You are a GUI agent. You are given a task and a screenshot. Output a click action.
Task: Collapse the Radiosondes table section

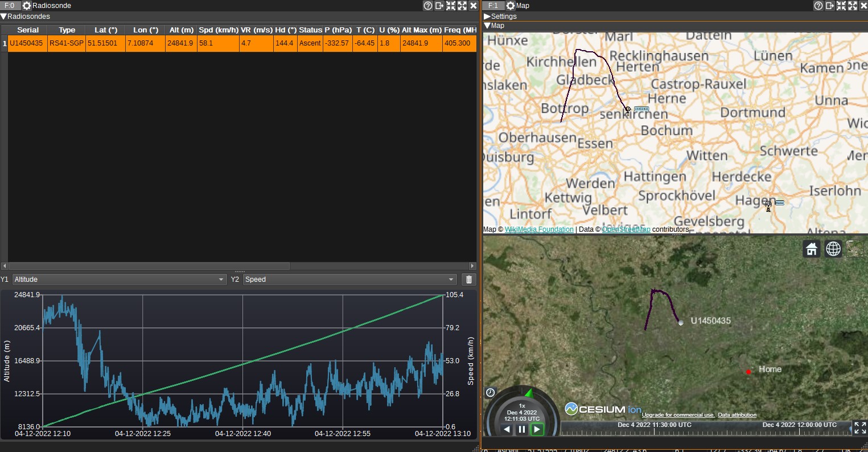tap(5, 17)
